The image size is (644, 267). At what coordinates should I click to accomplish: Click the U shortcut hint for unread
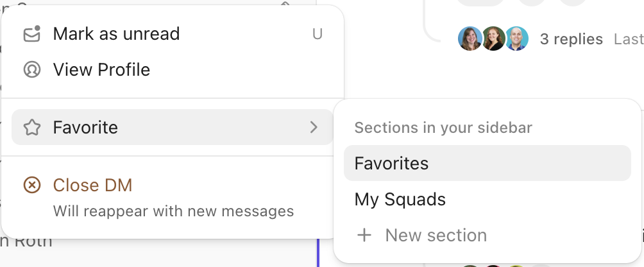point(317,33)
